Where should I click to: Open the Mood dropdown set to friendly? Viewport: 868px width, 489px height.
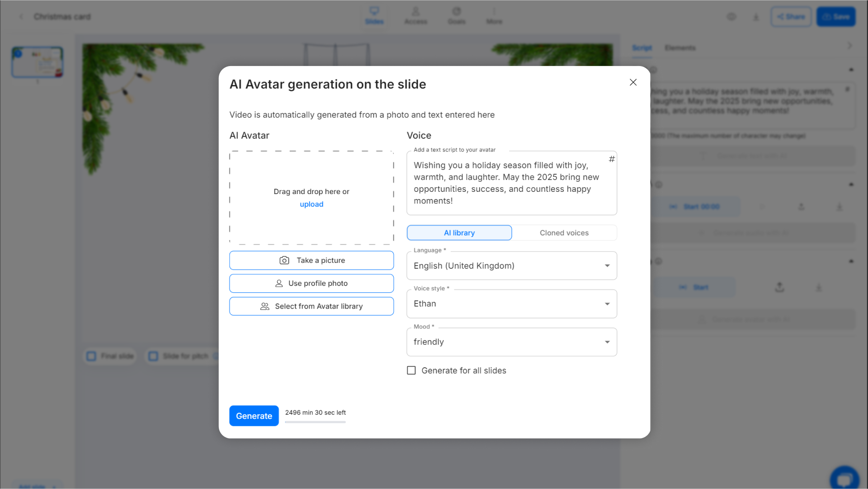pos(511,342)
